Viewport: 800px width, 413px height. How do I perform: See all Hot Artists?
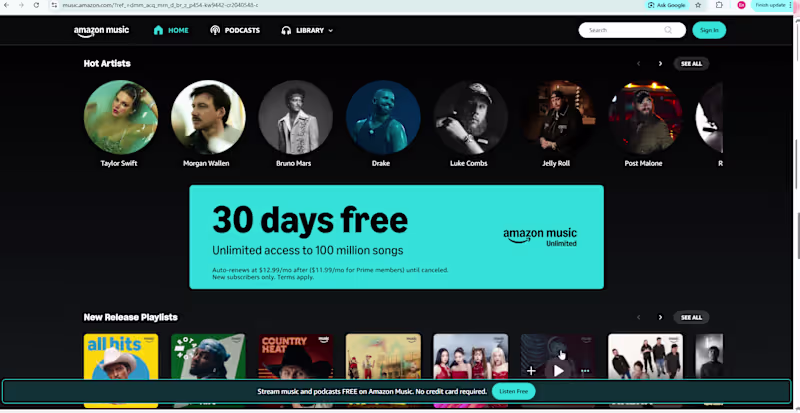tap(691, 64)
